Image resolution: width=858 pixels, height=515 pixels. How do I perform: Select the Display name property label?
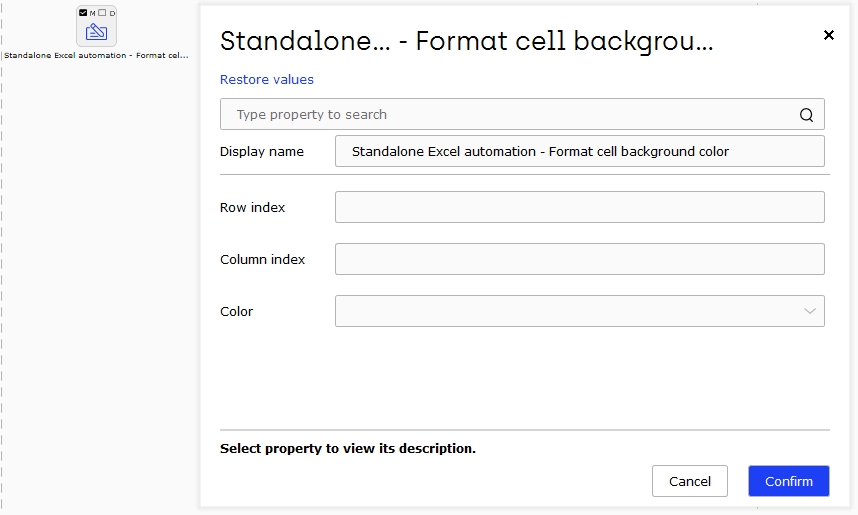(x=262, y=152)
